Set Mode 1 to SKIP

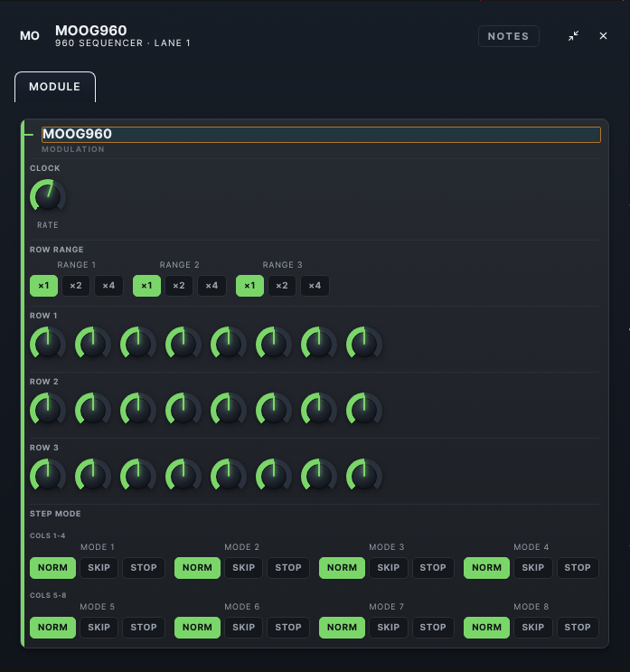point(99,568)
